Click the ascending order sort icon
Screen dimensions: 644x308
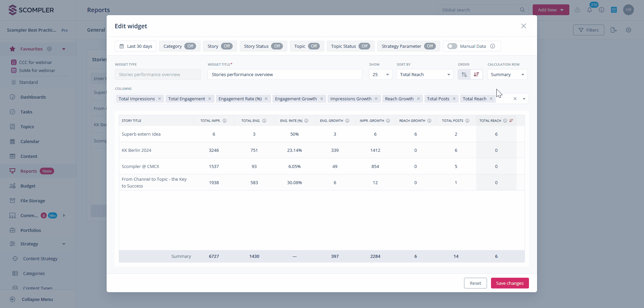pos(464,74)
